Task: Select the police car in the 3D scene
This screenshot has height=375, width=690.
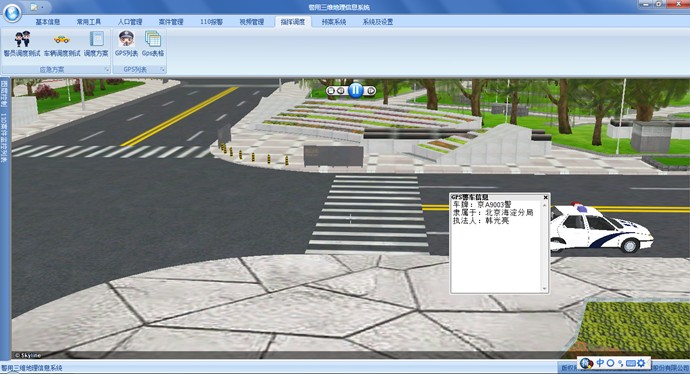Action: tap(602, 228)
